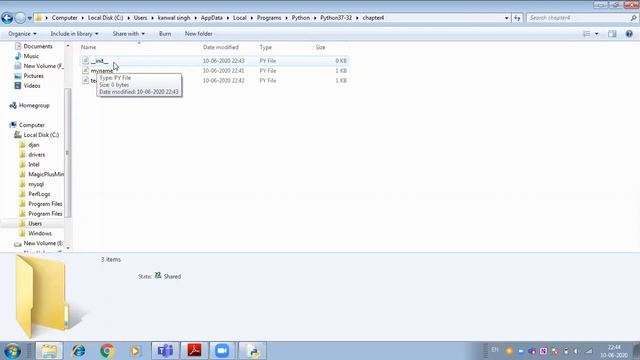The width and height of the screenshot is (640, 360).
Task: Open the Intel folder in tree
Action: (x=34, y=164)
